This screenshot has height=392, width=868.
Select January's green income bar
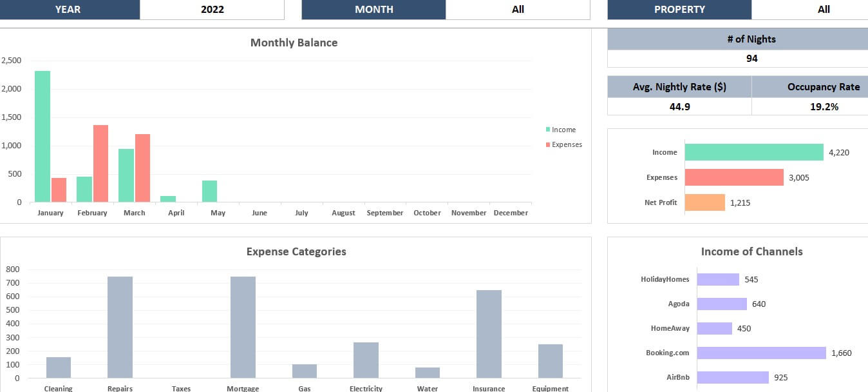[42, 136]
